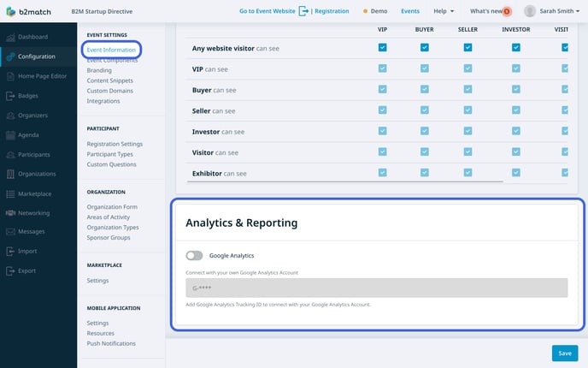Open Participants sidebar icon
Screen dimensions: 588x368
pos(10,155)
